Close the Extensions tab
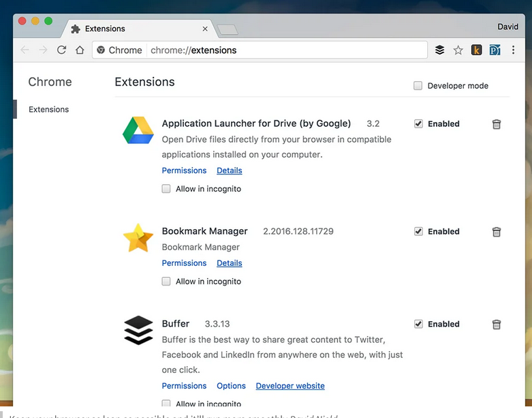This screenshot has width=532, height=418. pos(205,29)
